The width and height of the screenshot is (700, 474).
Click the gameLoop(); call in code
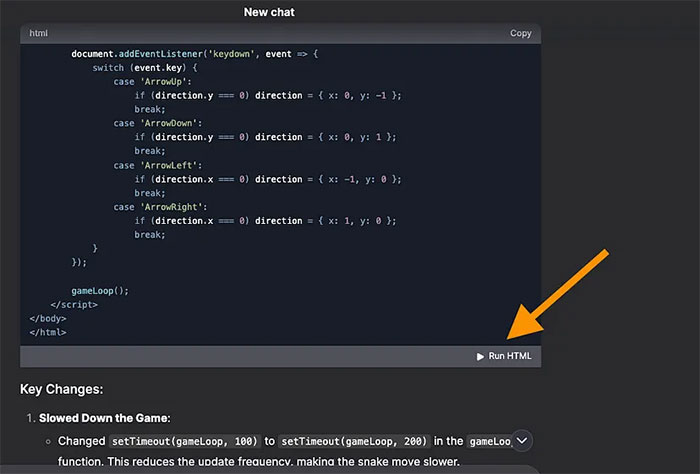point(100,290)
